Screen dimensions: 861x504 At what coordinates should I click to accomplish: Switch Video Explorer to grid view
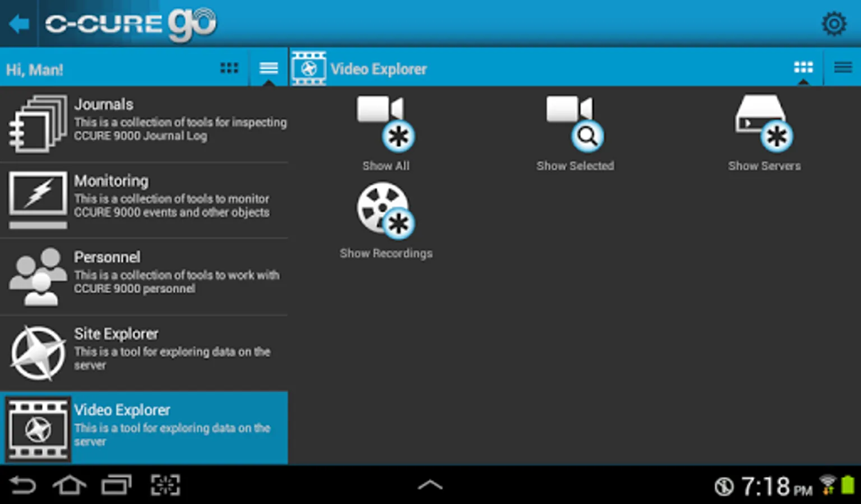click(x=803, y=68)
